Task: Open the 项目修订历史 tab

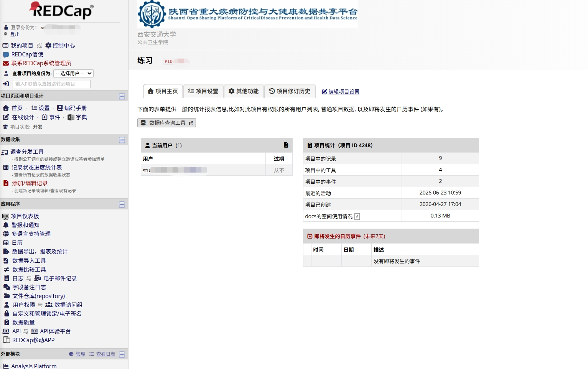Action: (290, 91)
